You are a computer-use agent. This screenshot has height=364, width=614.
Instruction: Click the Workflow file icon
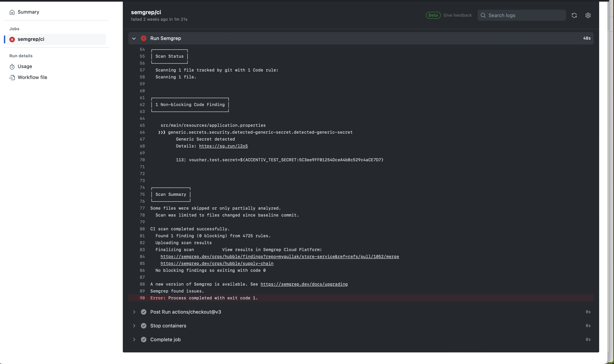(12, 77)
